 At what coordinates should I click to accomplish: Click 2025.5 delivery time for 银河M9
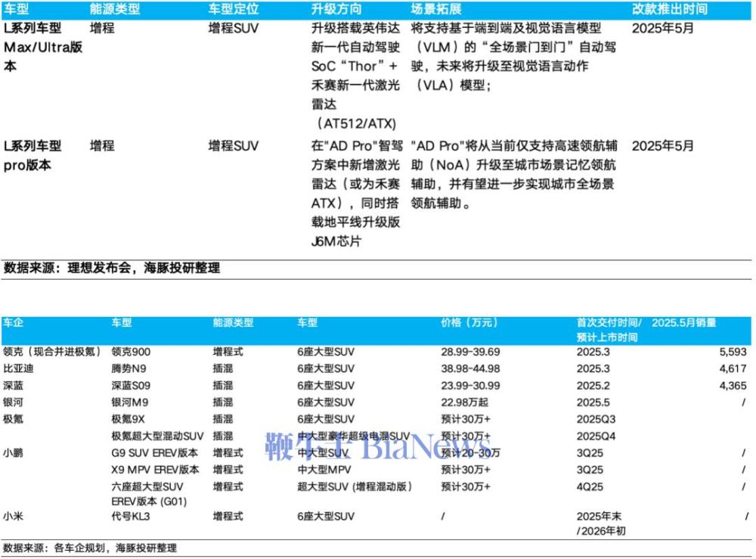pos(593,402)
